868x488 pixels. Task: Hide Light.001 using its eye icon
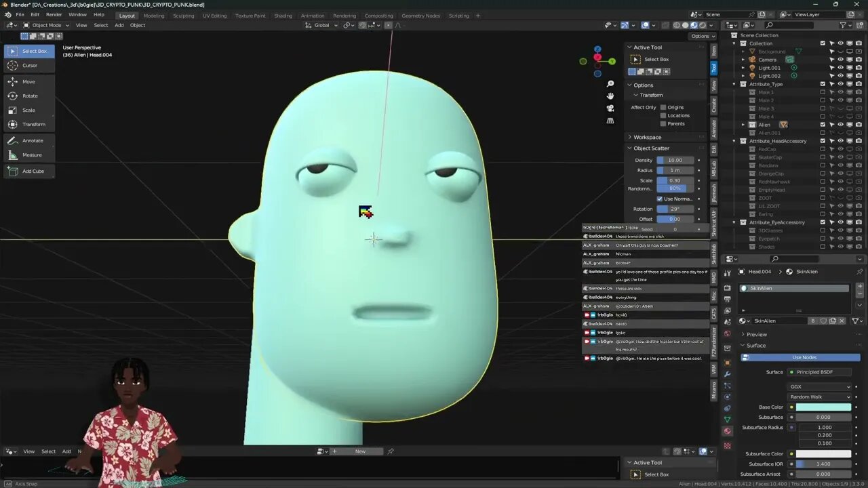coord(841,68)
